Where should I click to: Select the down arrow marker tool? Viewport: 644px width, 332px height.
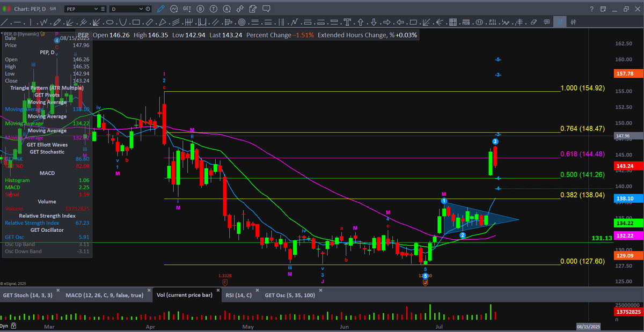click(x=374, y=22)
